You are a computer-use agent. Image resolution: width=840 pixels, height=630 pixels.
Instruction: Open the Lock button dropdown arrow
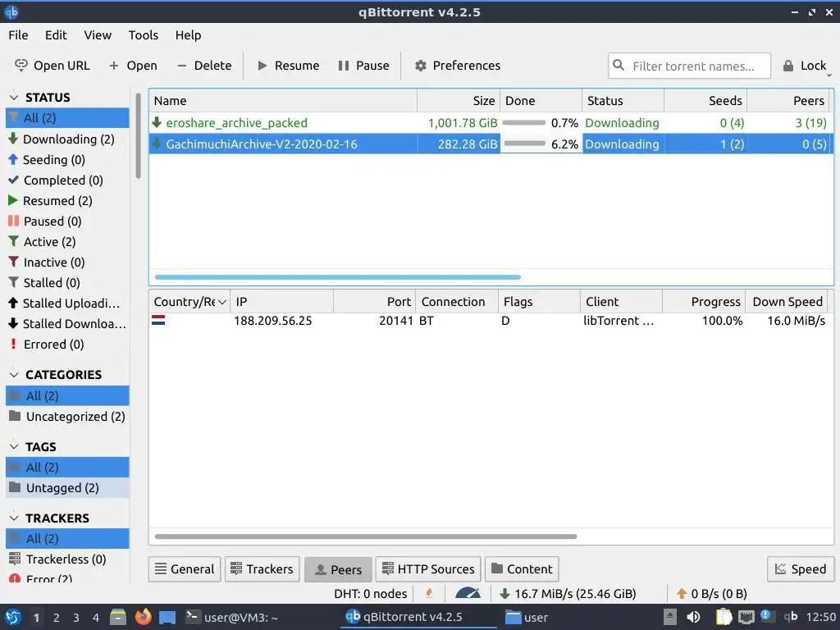(x=829, y=75)
